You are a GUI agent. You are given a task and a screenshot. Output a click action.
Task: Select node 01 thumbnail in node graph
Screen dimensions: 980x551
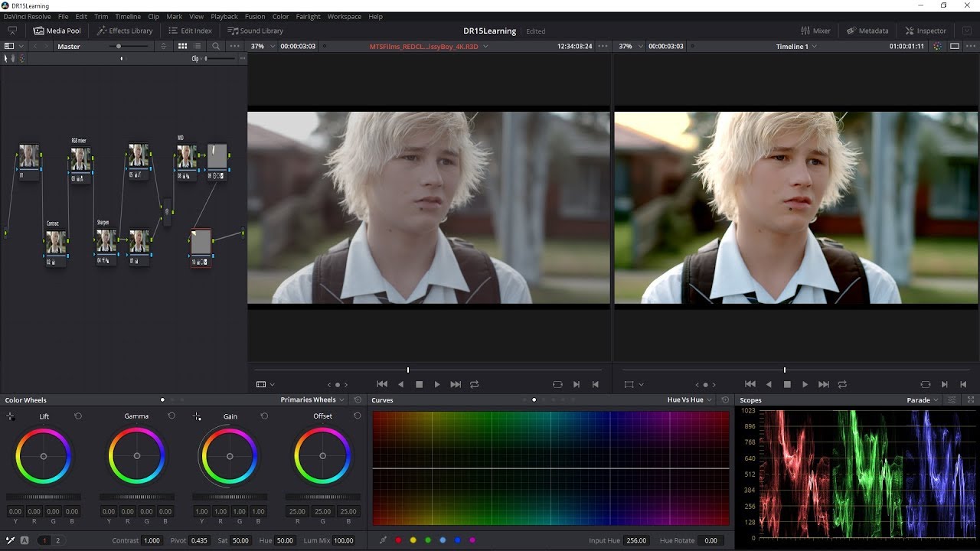(28, 156)
